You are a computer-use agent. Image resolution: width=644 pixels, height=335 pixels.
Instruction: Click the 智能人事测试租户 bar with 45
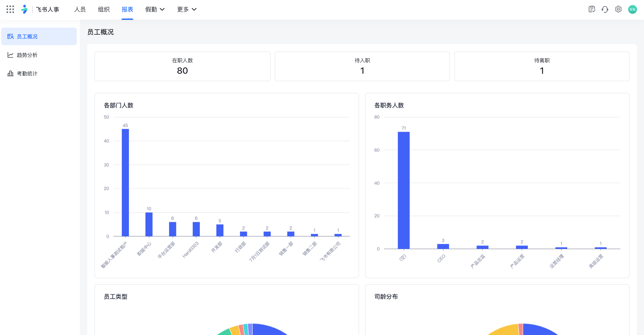pyautogui.click(x=125, y=182)
